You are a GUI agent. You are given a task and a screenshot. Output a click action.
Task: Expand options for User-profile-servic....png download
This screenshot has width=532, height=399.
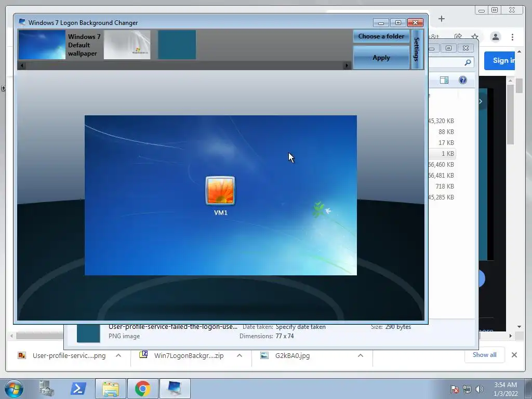pyautogui.click(x=118, y=355)
